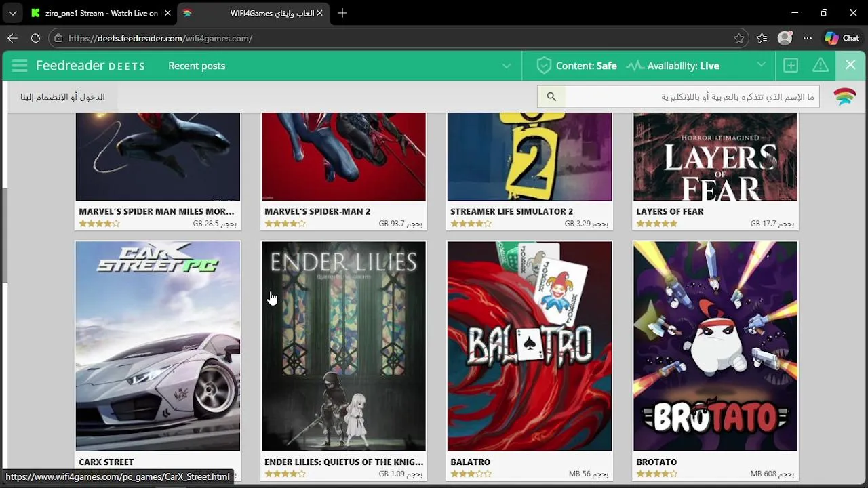Viewport: 868px width, 488px height.
Task: Click the warning triangle icon
Action: [821, 66]
